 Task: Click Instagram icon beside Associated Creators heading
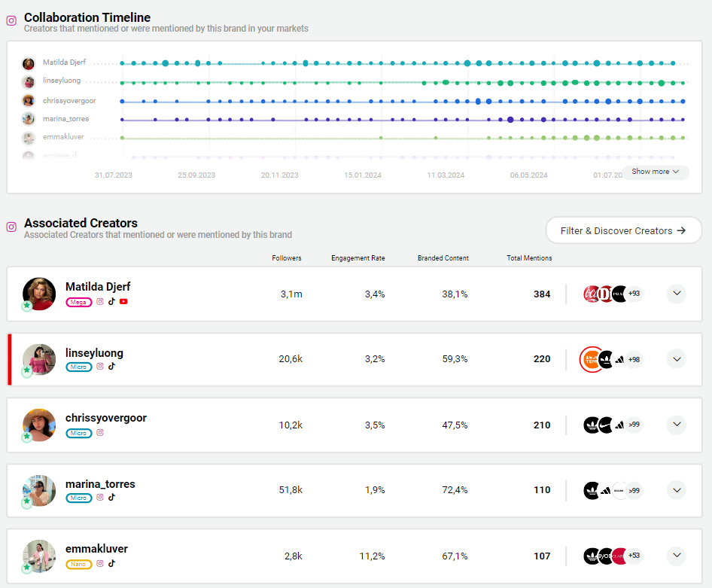tap(11, 227)
